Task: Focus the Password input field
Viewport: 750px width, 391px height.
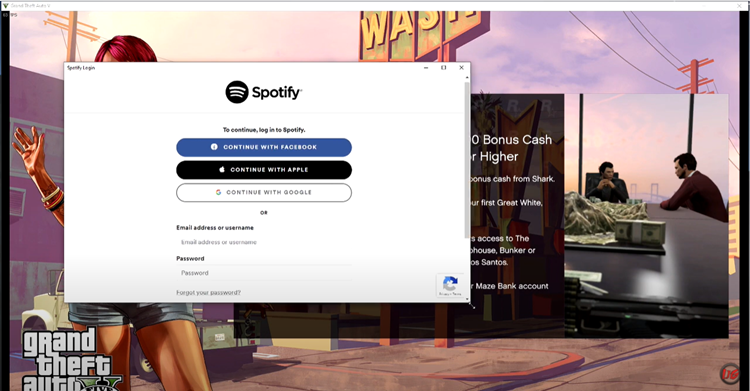Action: 264,273
